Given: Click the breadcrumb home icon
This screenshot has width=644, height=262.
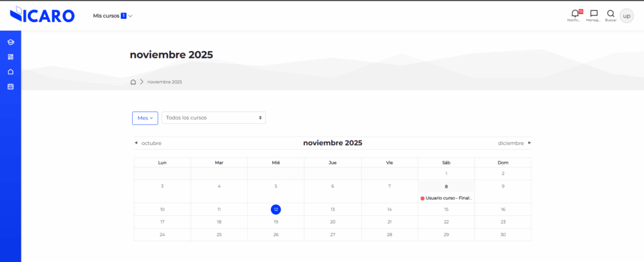Looking at the screenshot, I should pyautogui.click(x=133, y=82).
